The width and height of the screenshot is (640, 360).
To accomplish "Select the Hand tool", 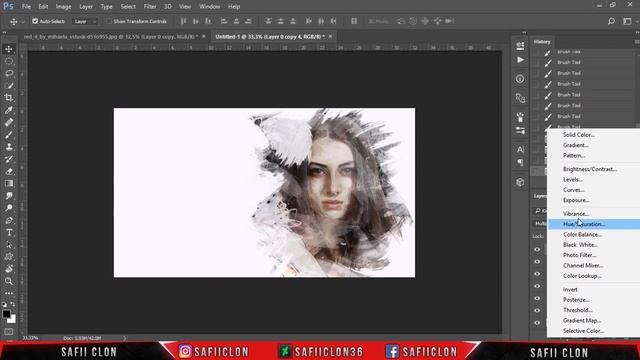I will (9, 269).
